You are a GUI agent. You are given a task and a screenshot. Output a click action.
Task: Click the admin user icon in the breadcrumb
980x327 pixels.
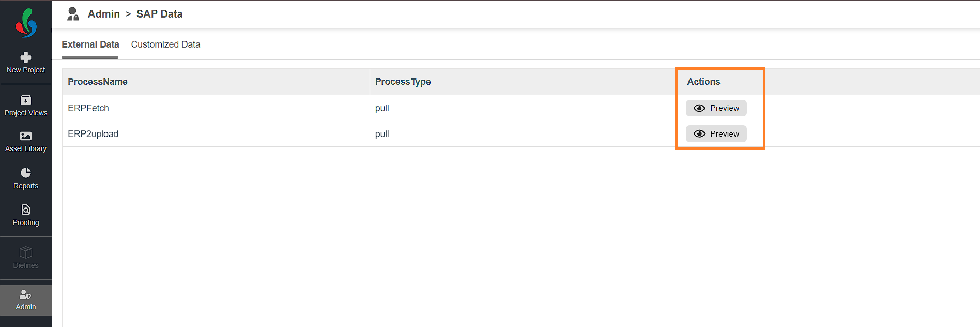coord(73,14)
